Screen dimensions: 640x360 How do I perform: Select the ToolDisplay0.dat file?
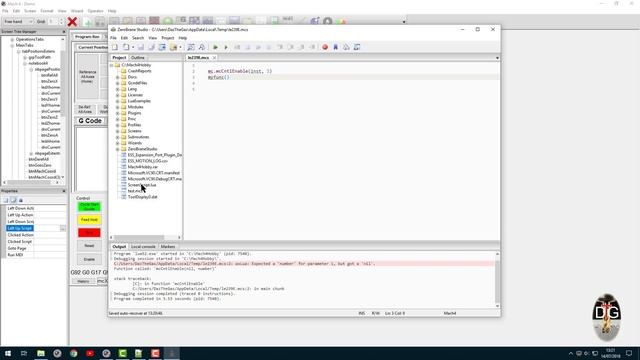coord(142,197)
